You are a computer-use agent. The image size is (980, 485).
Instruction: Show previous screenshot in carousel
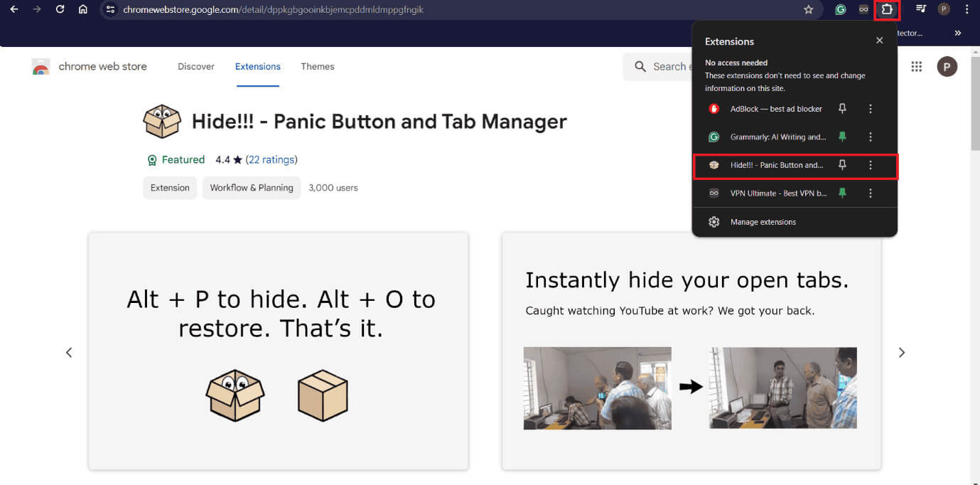point(69,352)
